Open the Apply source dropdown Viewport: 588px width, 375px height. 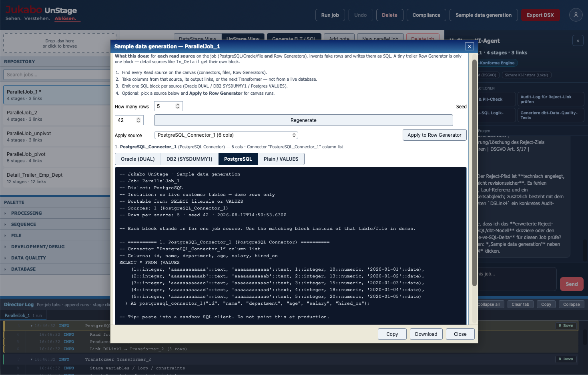point(226,135)
